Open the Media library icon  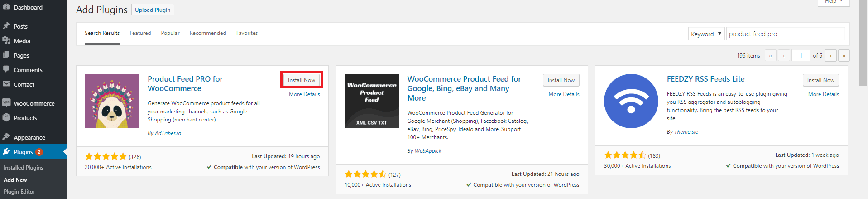click(6, 41)
